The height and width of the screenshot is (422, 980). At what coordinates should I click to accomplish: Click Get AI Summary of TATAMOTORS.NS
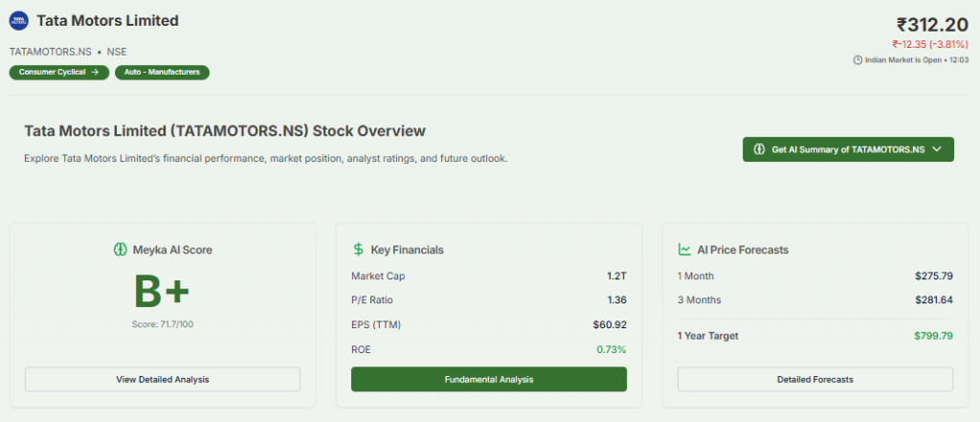[x=848, y=149]
